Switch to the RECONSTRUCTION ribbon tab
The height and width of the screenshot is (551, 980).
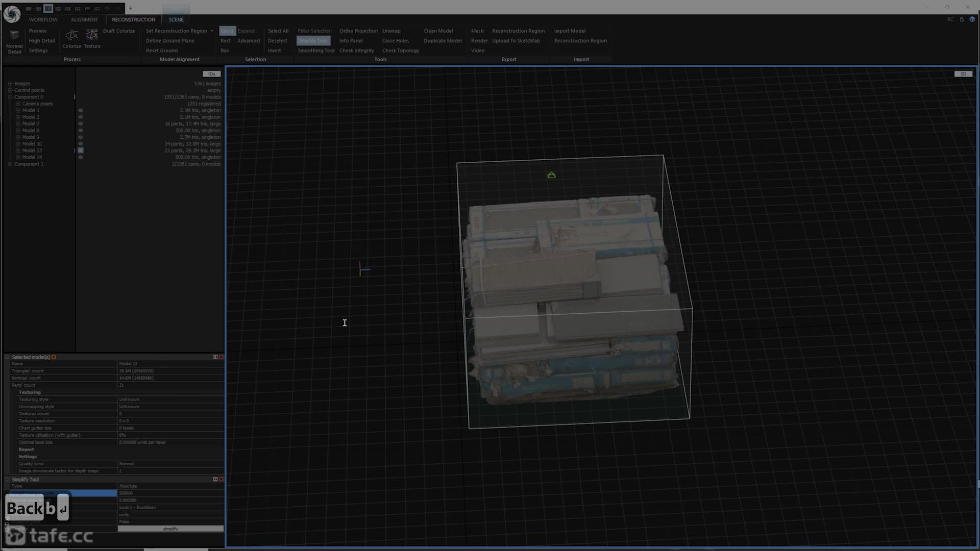pyautogui.click(x=134, y=19)
